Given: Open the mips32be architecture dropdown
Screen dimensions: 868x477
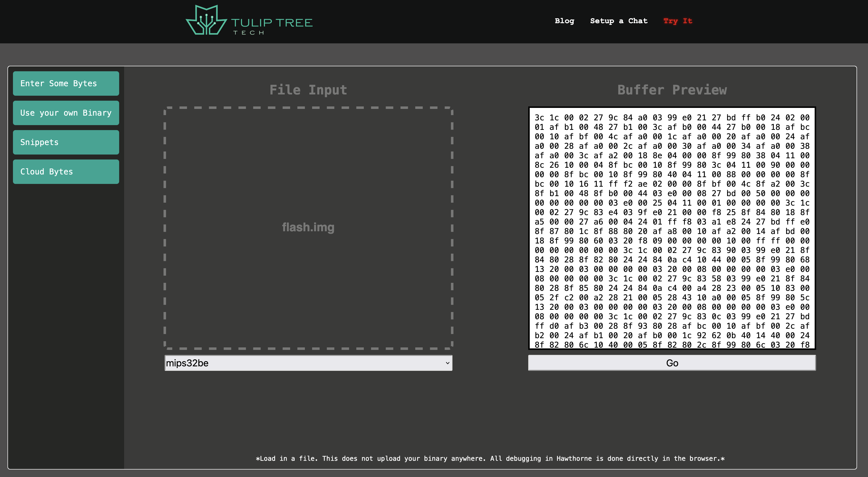Looking at the screenshot, I should 308,363.
